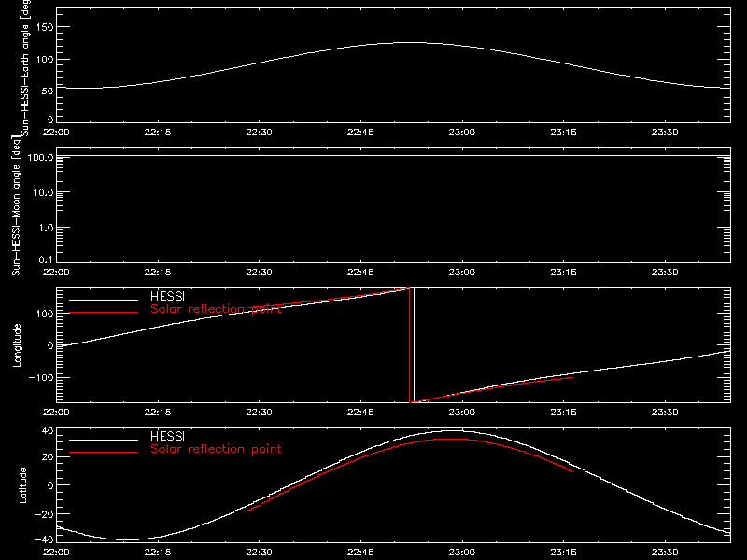Screen dimensions: 747x560
Task: Select the 22:00 time label under Longitude plot
Action: tap(56, 412)
